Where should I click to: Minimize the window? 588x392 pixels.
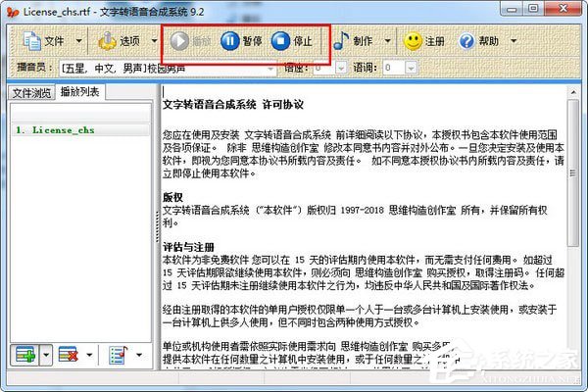pos(512,10)
